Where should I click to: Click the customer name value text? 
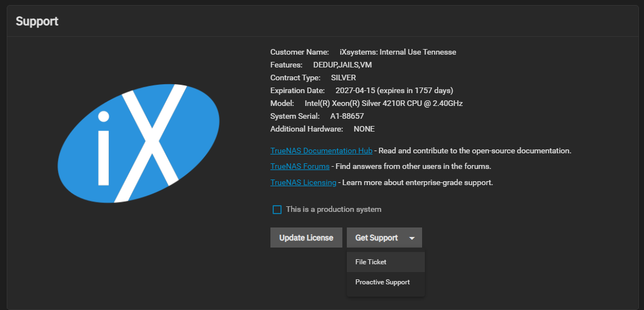[x=398, y=52]
